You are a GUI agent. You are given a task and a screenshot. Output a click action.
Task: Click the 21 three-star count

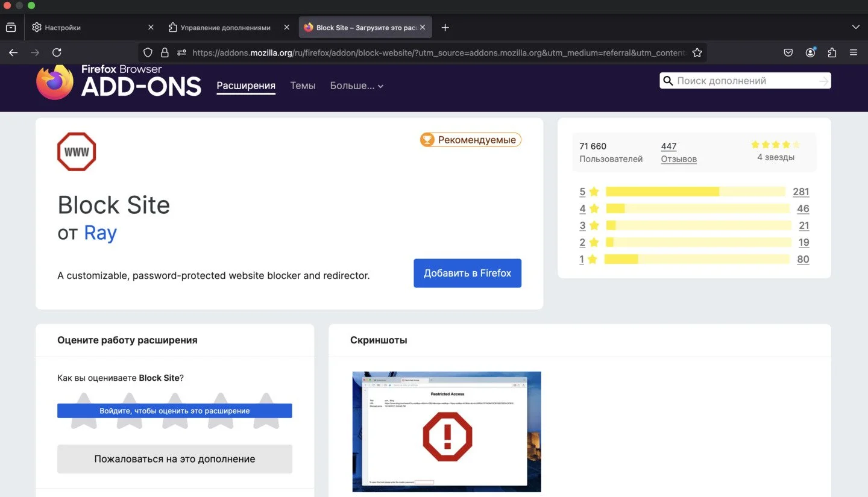point(804,225)
